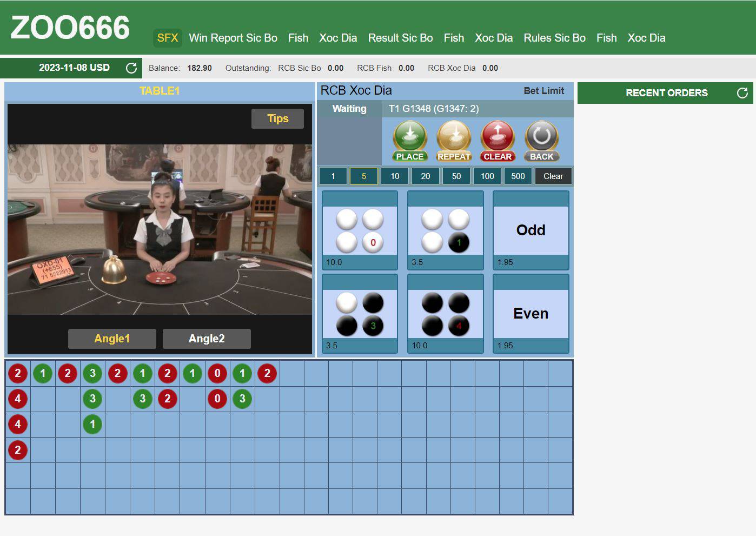Click the grey BACK icon
The height and width of the screenshot is (536, 756).
(541, 141)
